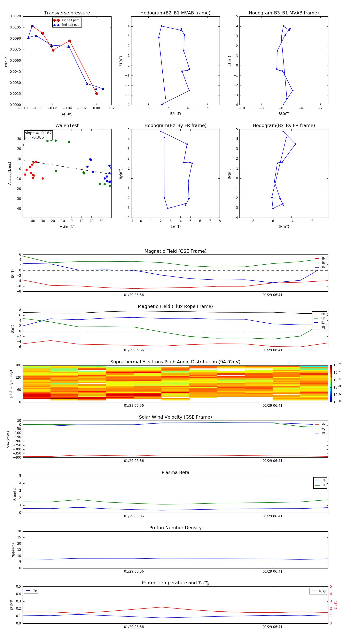Click the 'B2(nT)' axis label
Viewport: 351px width, 644px height.
tap(175, 114)
